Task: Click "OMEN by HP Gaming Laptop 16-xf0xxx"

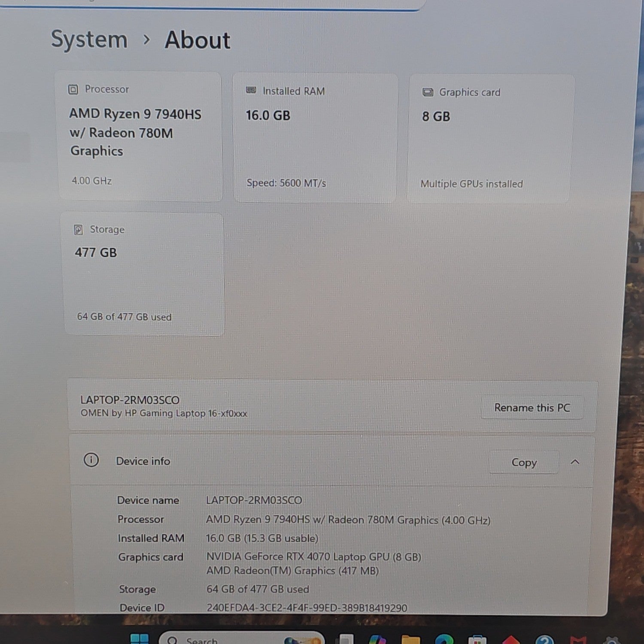Action: [x=164, y=413]
